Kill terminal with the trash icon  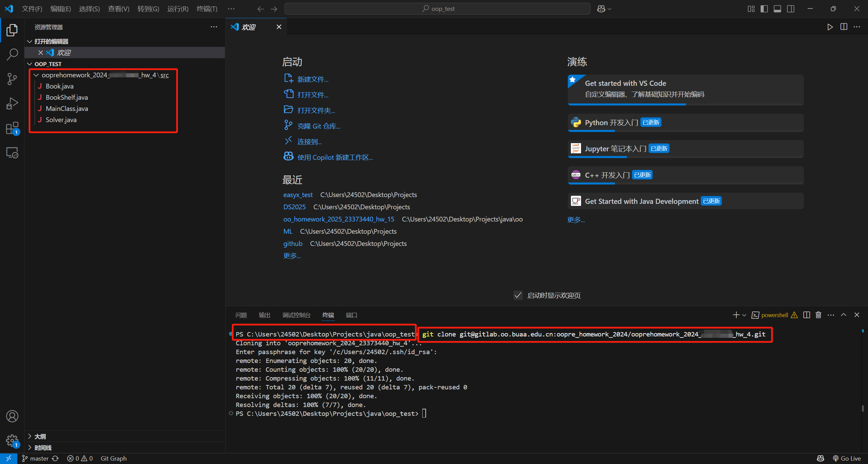(818, 315)
